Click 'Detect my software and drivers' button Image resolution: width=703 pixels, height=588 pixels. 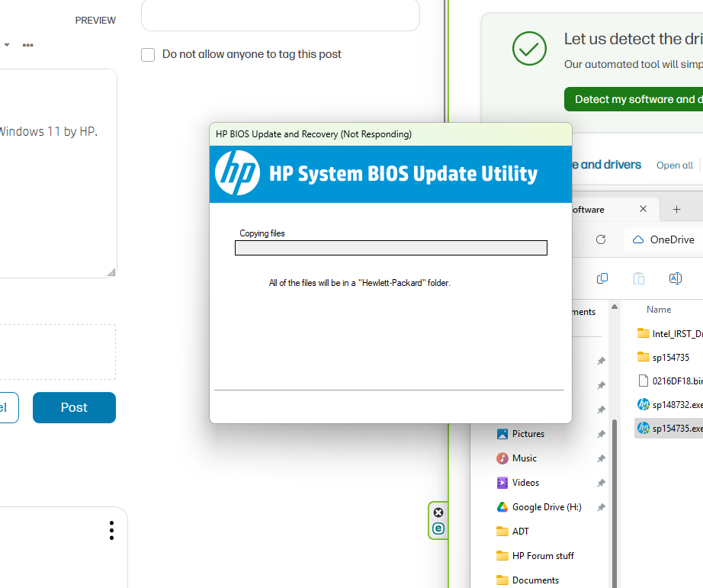point(634,99)
